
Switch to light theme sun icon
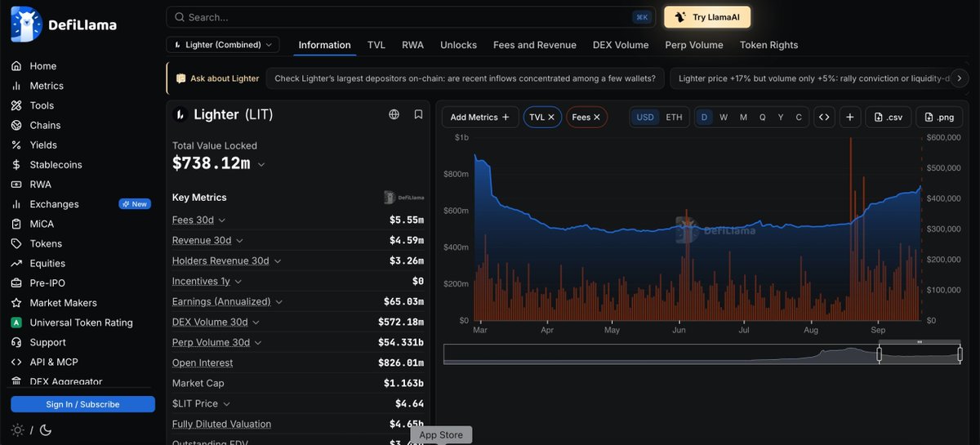tap(16, 430)
